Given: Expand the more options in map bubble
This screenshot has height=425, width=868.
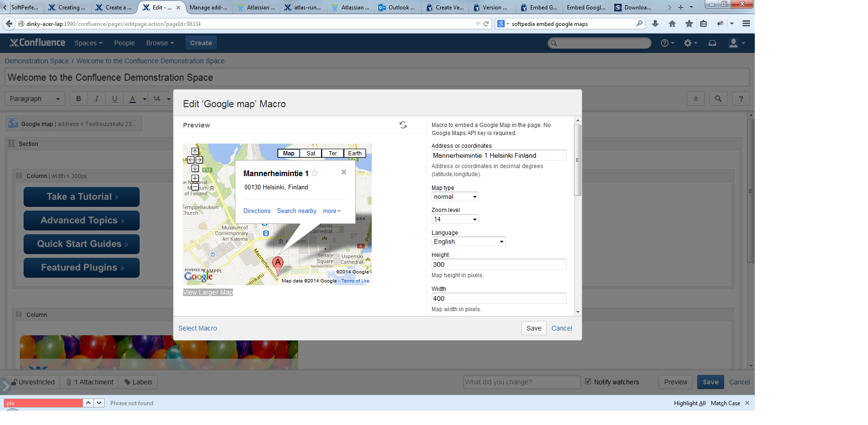Looking at the screenshot, I should point(332,211).
